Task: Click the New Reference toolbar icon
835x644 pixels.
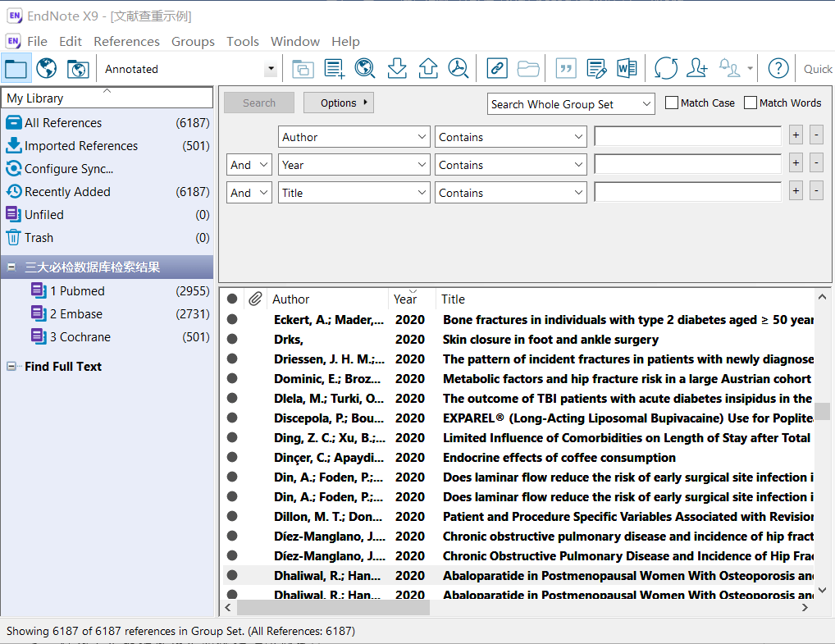Action: point(334,69)
